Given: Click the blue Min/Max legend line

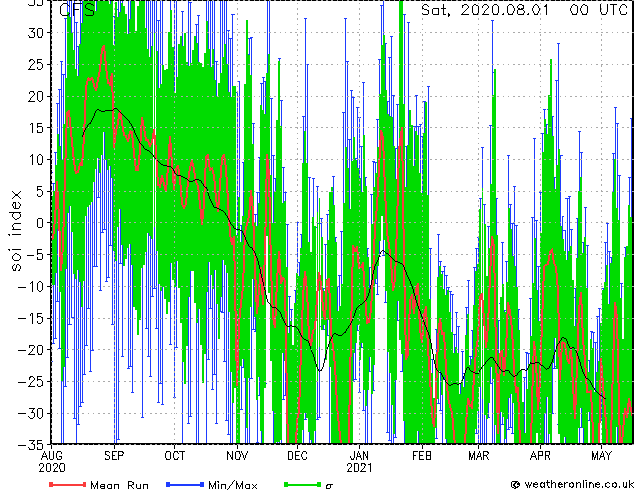Looking at the screenshot, I should (185, 484).
